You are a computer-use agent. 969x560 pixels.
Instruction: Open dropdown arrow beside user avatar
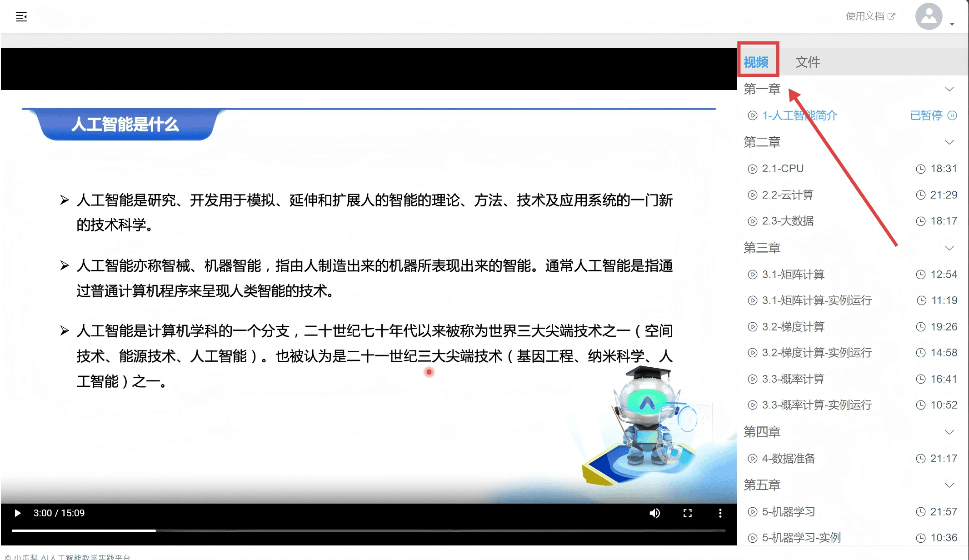tap(952, 24)
